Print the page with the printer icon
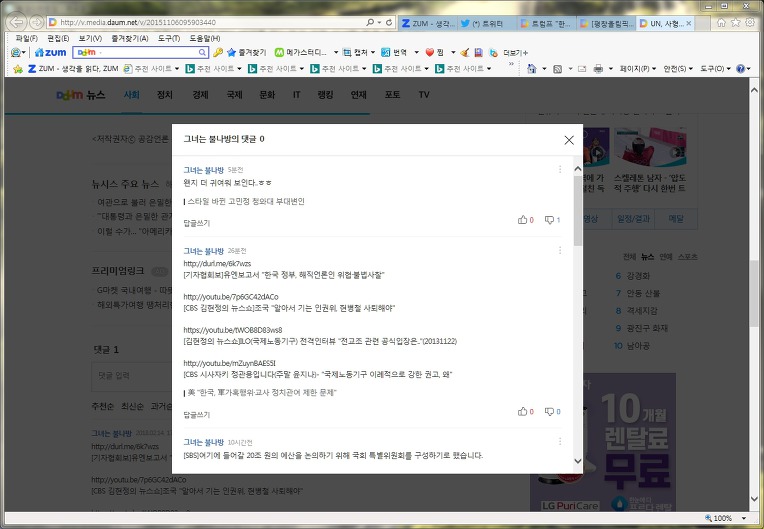Screen dimensions: 764x529 pos(598,69)
